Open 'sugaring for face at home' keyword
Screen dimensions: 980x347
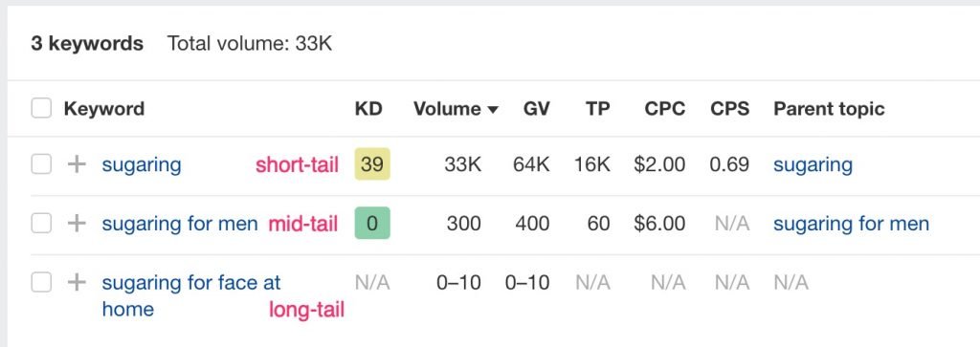[191, 295]
